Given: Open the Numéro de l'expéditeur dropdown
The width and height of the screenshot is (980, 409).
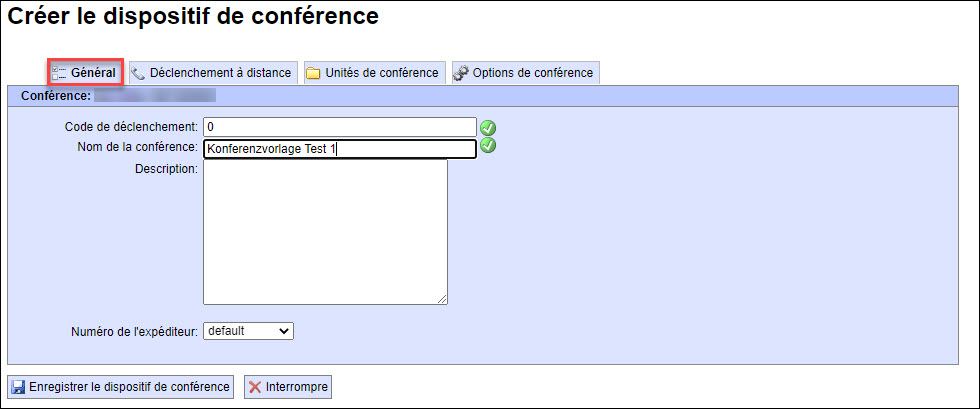Looking at the screenshot, I should click(248, 331).
